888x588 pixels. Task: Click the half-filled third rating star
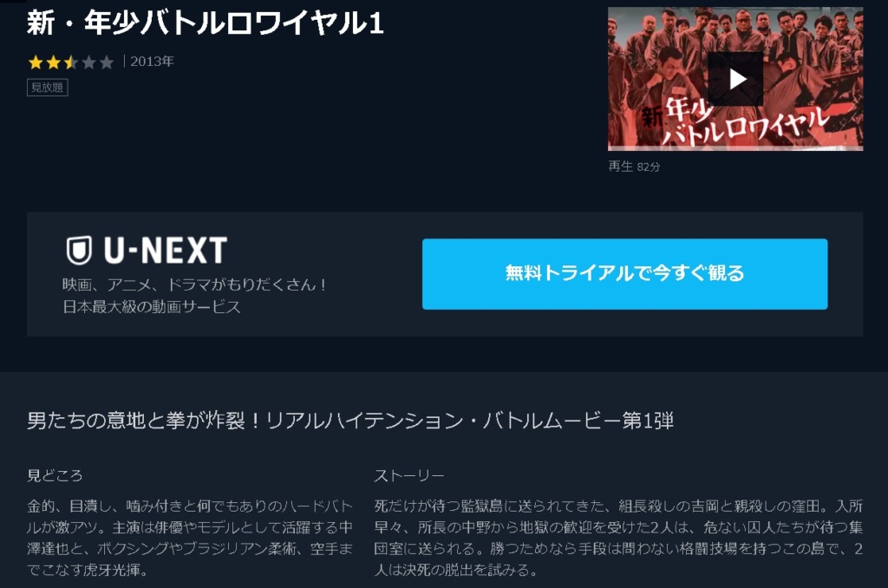click(x=71, y=62)
